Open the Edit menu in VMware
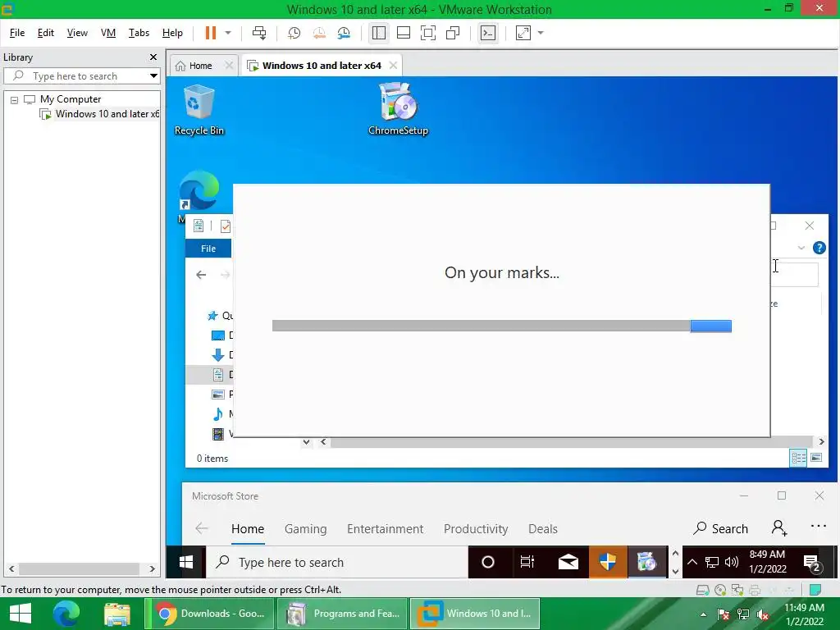Screen dimensions: 840x630 point(46,33)
